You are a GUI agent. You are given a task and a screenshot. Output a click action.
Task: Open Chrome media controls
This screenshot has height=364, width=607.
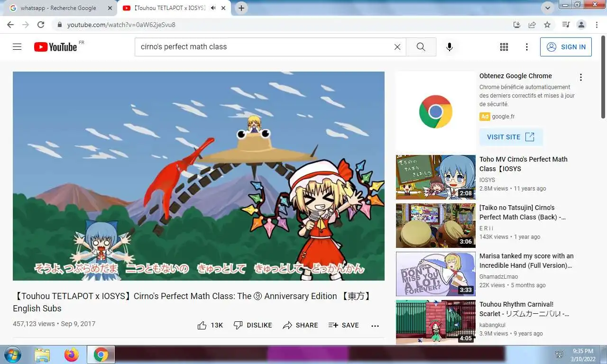point(566,25)
